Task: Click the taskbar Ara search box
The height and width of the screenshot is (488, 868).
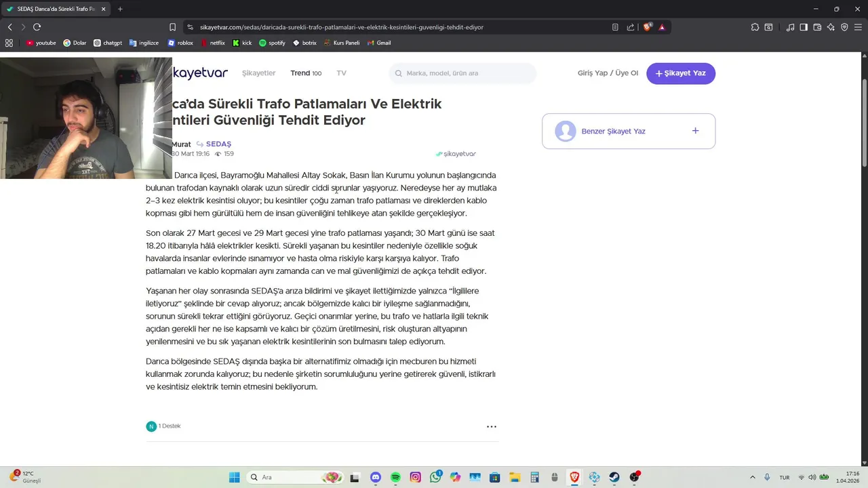Action: [295, 477]
